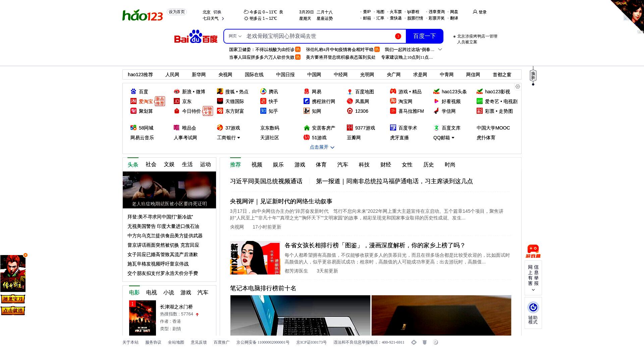Open 网易 icon link

pos(307,91)
